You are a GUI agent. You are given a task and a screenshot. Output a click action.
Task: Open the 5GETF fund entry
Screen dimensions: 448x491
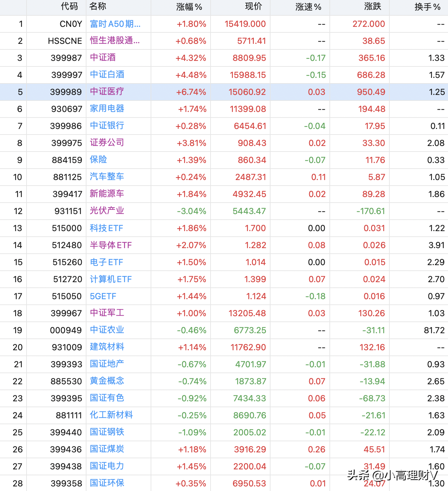(x=103, y=296)
